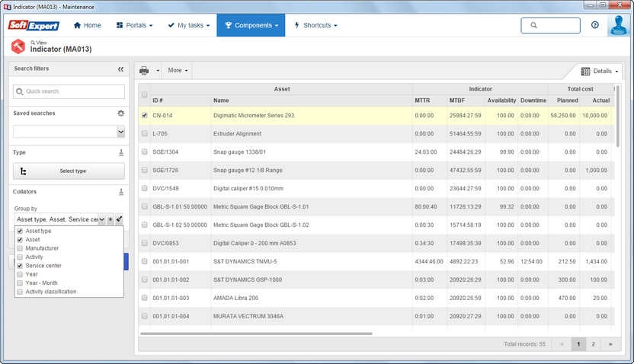
Task: Open the print options dropdown arrow
Action: click(x=158, y=71)
